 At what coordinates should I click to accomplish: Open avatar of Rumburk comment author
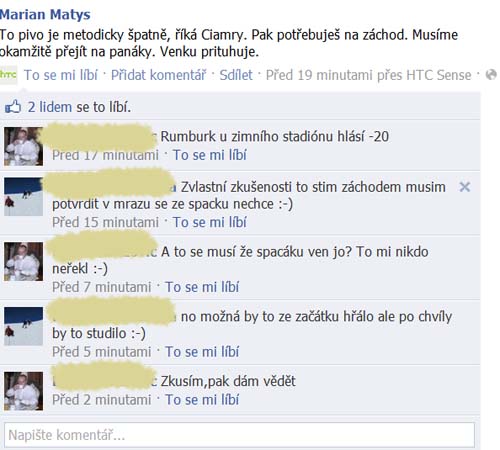tap(23, 146)
